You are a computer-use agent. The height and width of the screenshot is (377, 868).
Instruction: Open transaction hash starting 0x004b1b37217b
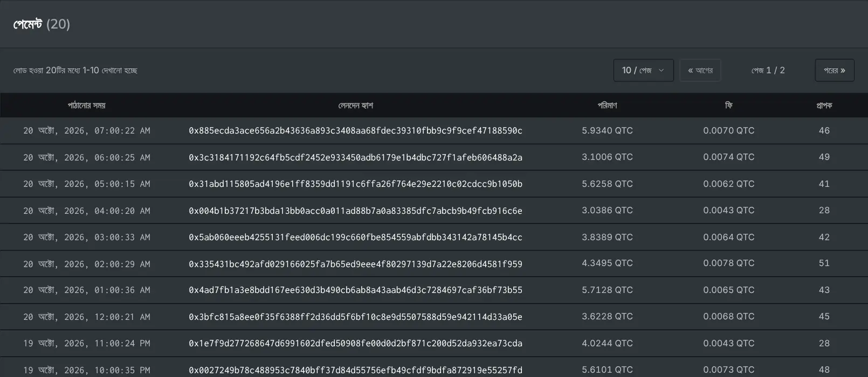[356, 211]
